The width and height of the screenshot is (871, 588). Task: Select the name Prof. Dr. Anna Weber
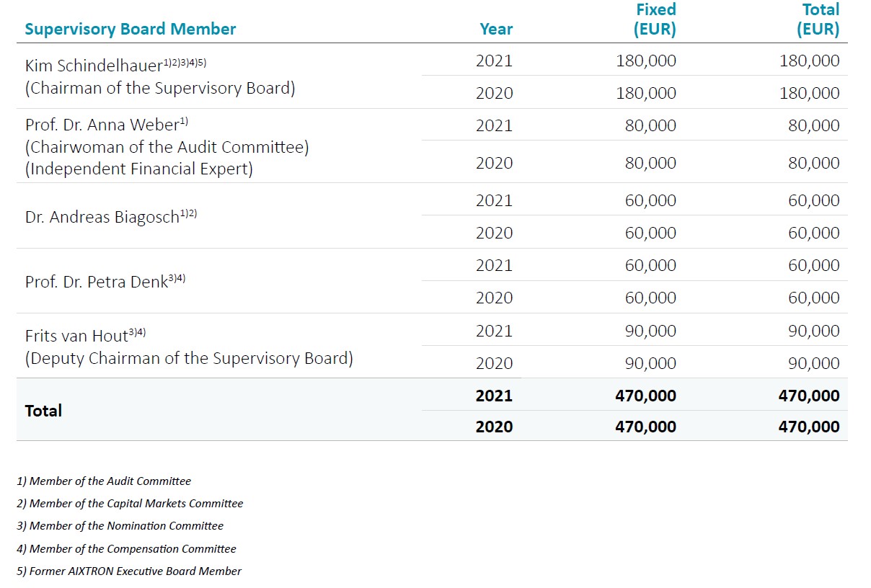pos(102,125)
